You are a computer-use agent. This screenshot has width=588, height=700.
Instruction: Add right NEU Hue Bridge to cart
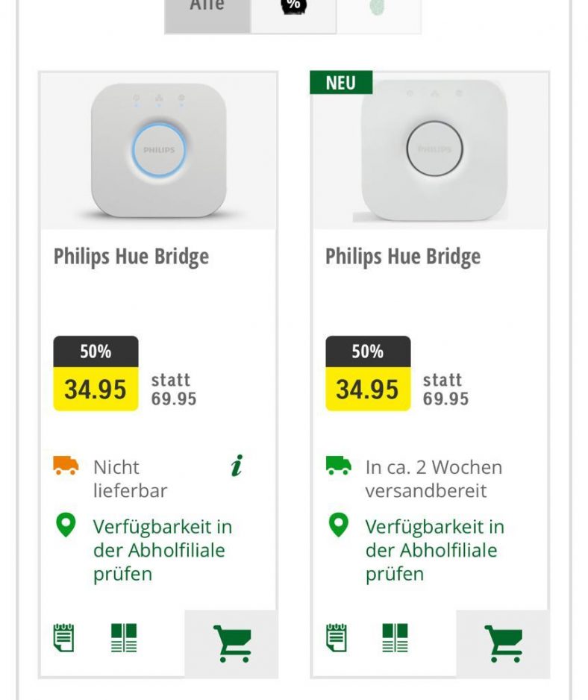coord(503,643)
